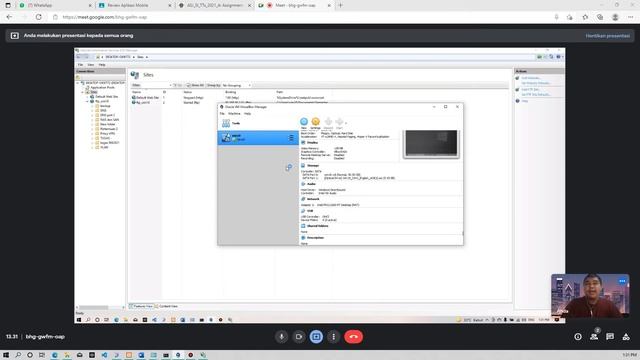The width and height of the screenshot is (640, 360).
Task: Open View menu in IIS Manager
Action: [x=91, y=65]
